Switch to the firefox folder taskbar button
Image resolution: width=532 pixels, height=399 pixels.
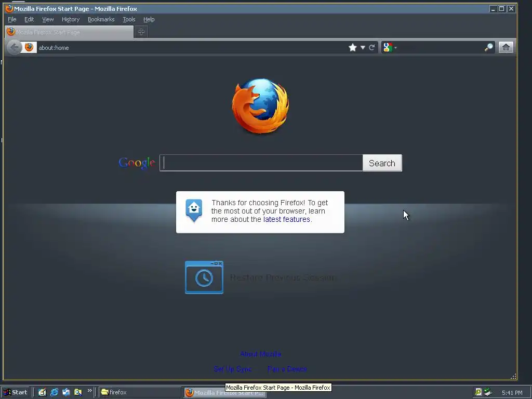140,392
